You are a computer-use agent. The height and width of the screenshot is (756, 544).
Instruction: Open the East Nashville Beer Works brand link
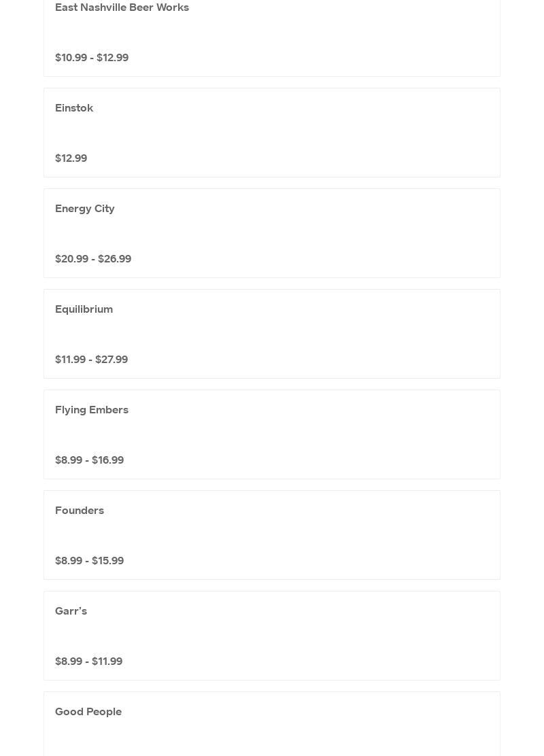[122, 7]
